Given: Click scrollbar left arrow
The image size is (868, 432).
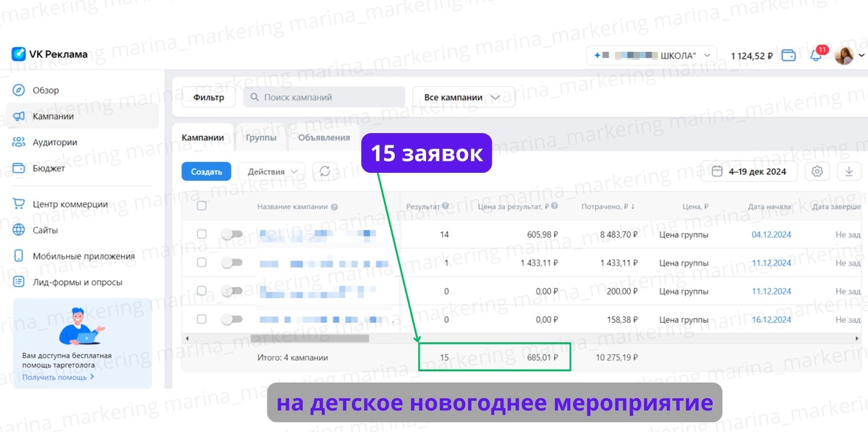Looking at the screenshot, I should pos(187,338).
